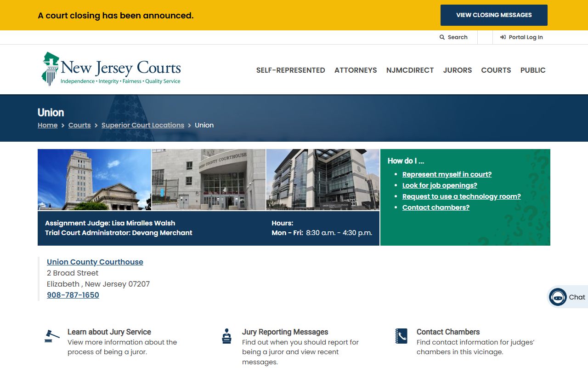Click the courthouse tower photo
The image size is (588, 368).
[x=94, y=179]
